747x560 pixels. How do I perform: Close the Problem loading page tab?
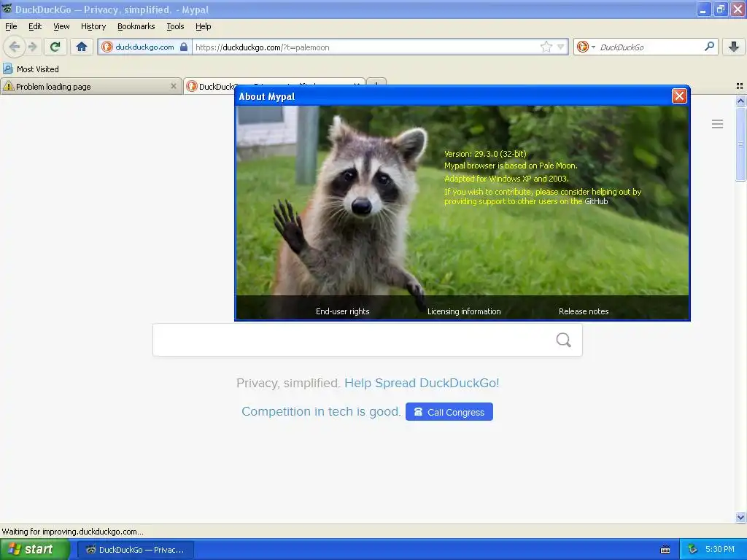pos(174,86)
